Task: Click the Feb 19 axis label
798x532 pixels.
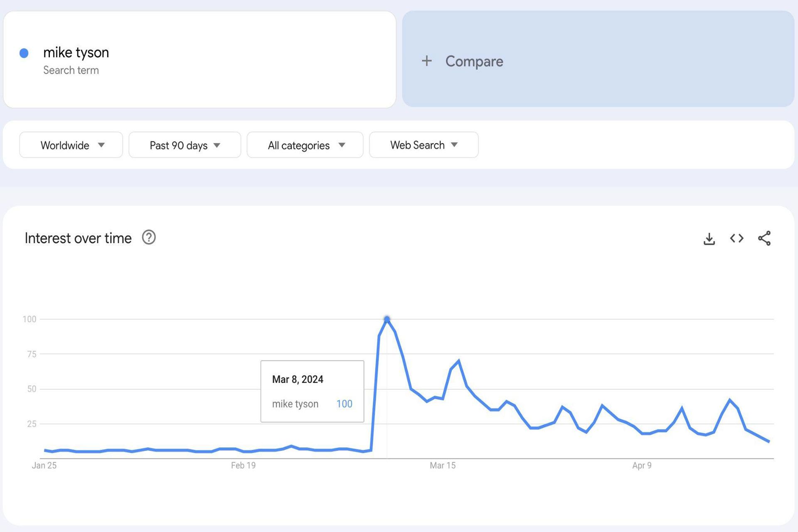Action: (x=243, y=465)
